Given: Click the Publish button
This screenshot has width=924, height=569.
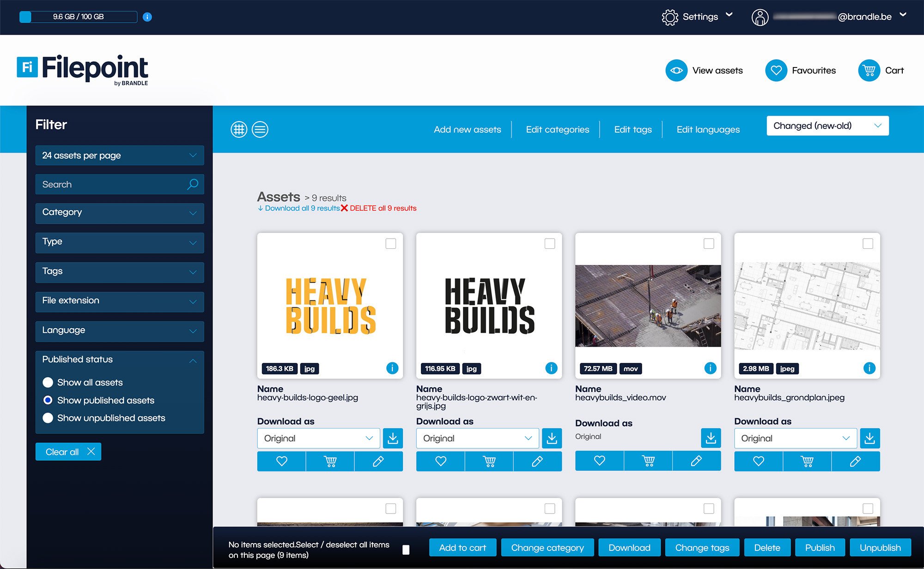Looking at the screenshot, I should 820,548.
